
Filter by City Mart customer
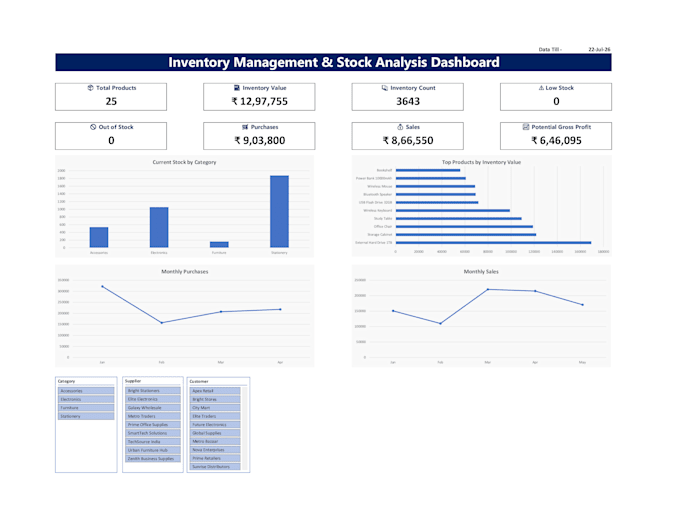[x=215, y=408]
